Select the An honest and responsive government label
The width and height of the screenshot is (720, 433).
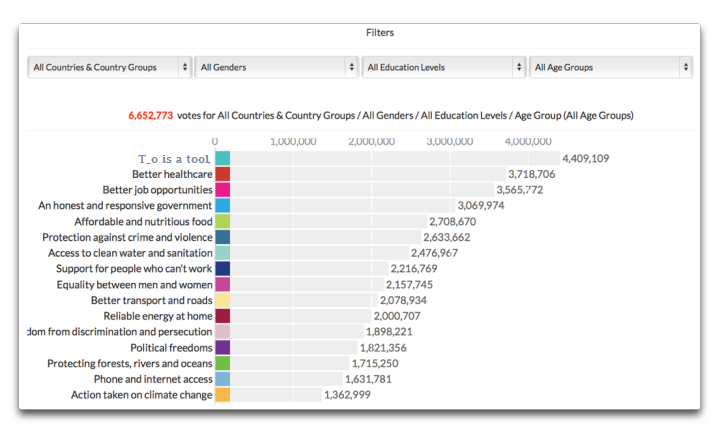[x=125, y=205]
